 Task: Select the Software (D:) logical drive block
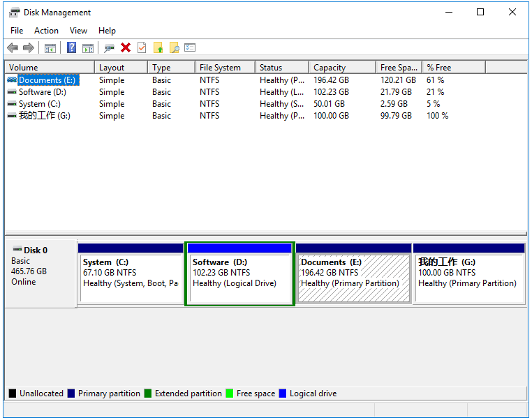239,274
